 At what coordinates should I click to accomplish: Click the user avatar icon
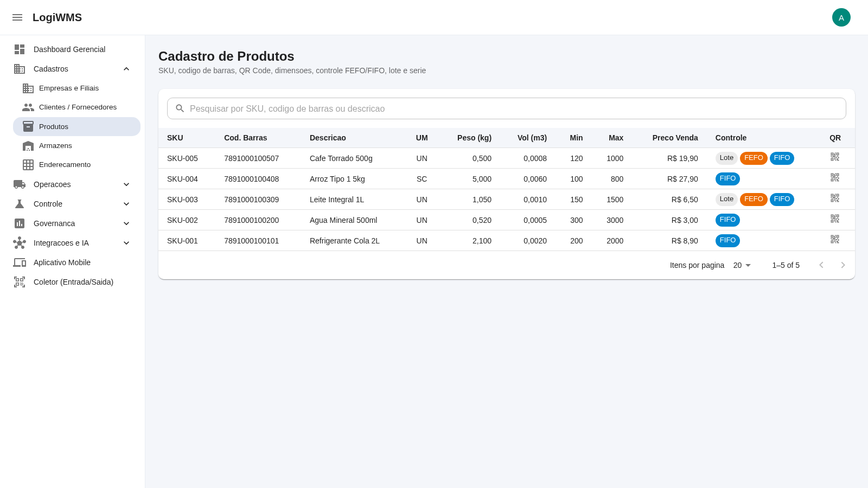point(841,17)
